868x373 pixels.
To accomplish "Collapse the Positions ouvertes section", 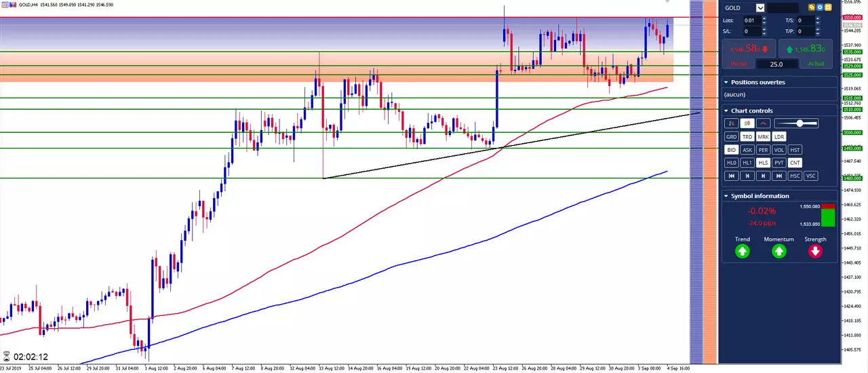I will pos(726,82).
